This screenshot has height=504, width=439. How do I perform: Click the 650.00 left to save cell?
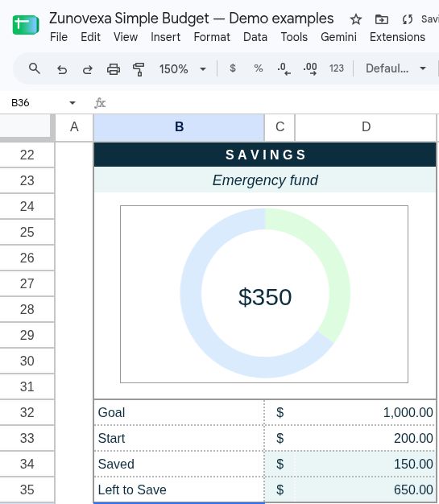point(366,490)
